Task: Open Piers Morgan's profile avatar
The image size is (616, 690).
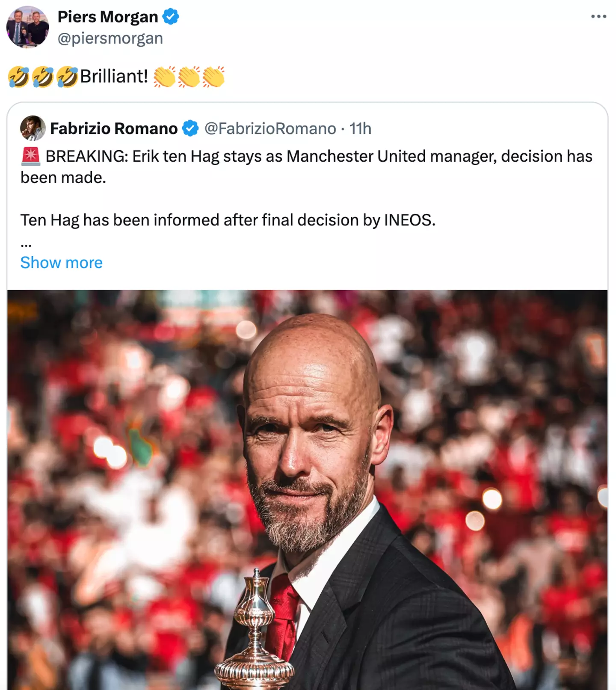Action: coord(28,27)
